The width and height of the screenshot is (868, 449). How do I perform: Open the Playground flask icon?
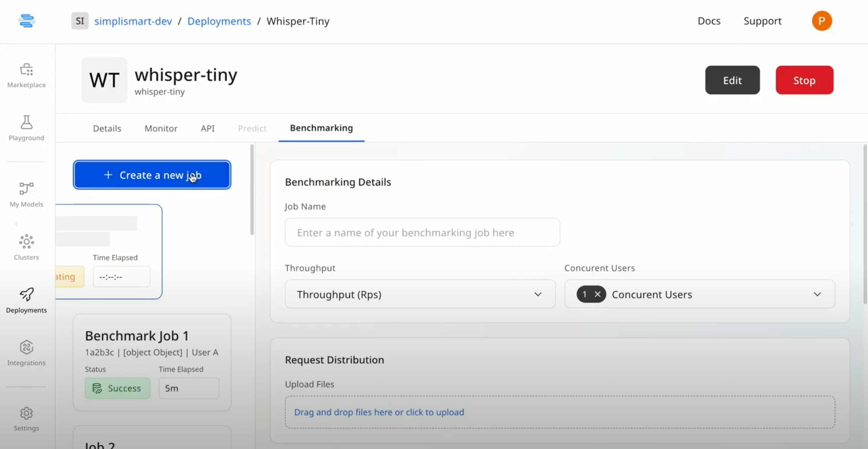pos(26,122)
